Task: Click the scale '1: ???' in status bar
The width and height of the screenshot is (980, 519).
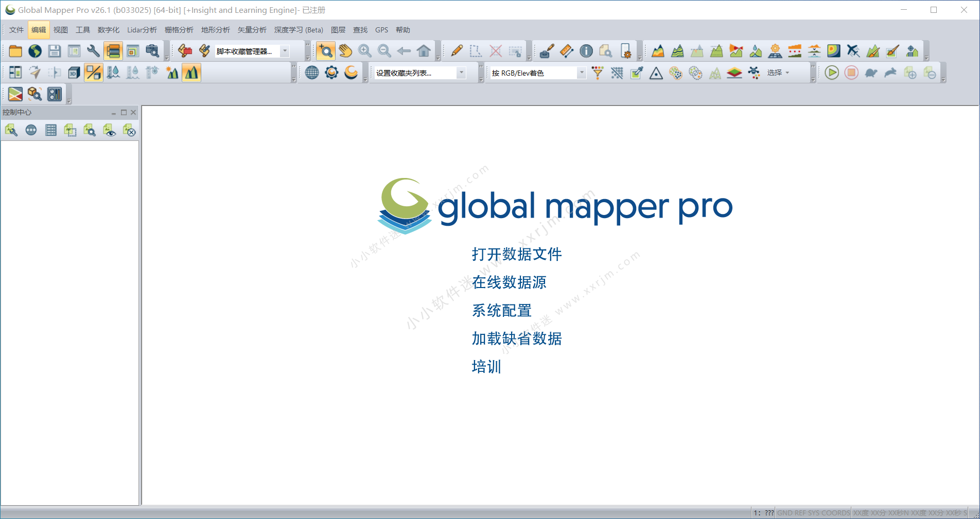Action: coord(764,513)
